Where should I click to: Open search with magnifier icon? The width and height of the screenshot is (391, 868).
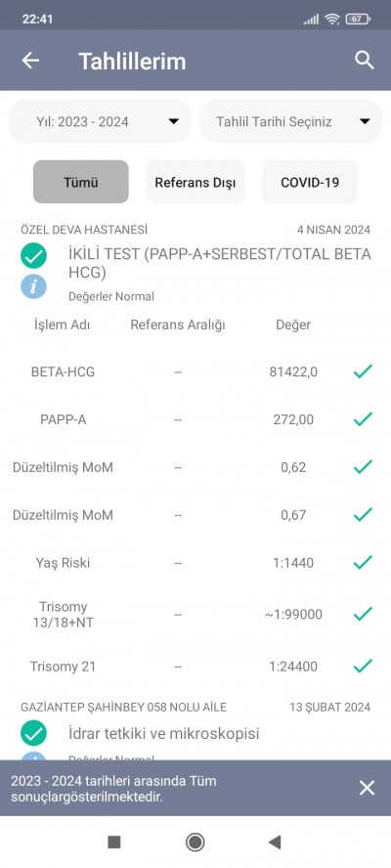365,61
